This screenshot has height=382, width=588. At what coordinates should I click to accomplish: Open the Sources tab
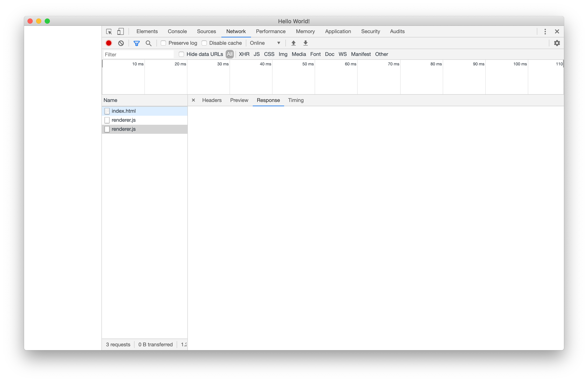tap(206, 31)
